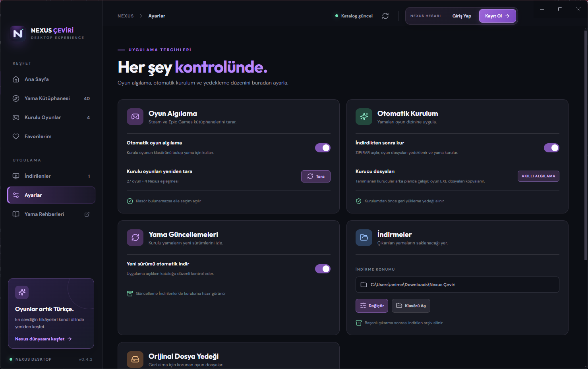This screenshot has width=588, height=369.
Task: Click the Kayıt Ol button
Action: (497, 16)
